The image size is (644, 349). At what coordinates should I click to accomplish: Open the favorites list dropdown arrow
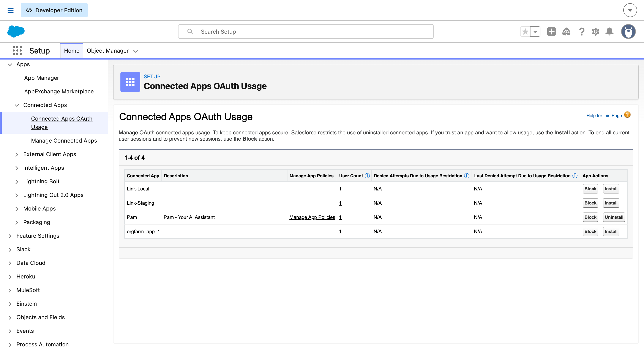(535, 31)
